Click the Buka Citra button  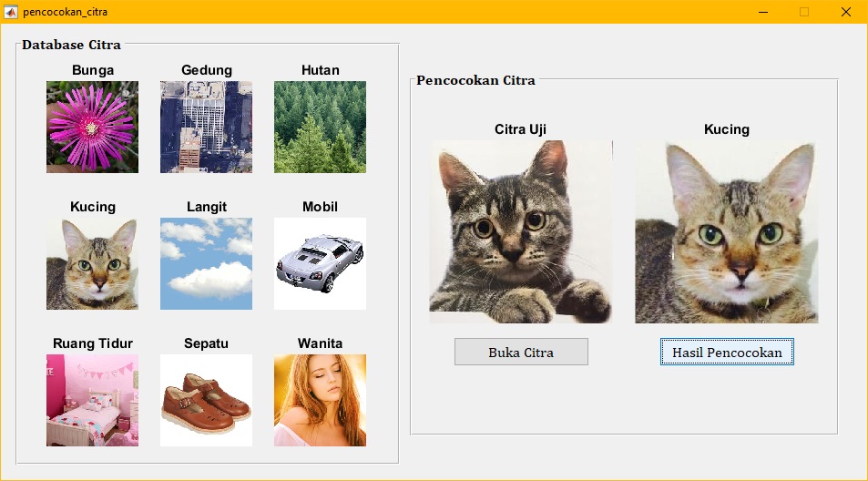click(521, 352)
